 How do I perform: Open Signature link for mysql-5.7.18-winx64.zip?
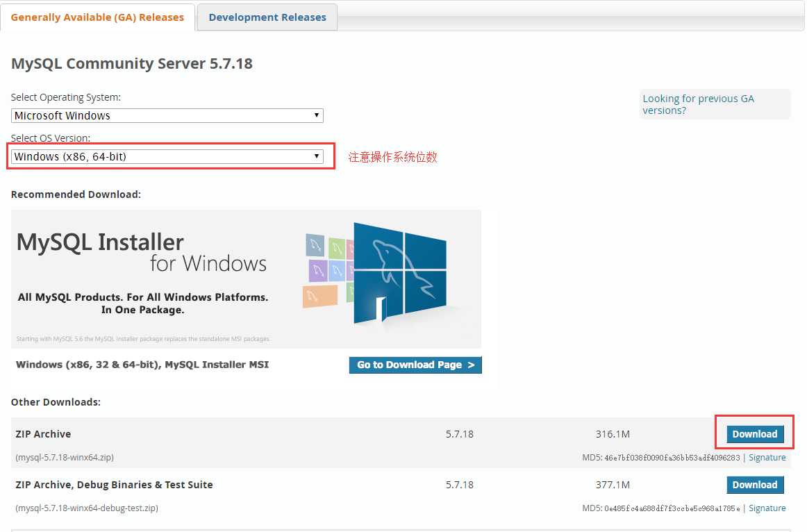coord(767,458)
